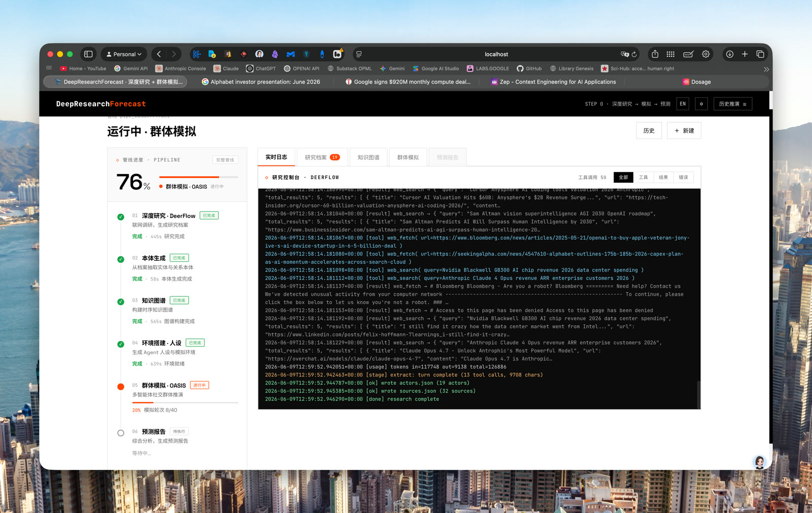The image size is (812, 513).
Task: Go forward to the next page
Action: (x=174, y=54)
